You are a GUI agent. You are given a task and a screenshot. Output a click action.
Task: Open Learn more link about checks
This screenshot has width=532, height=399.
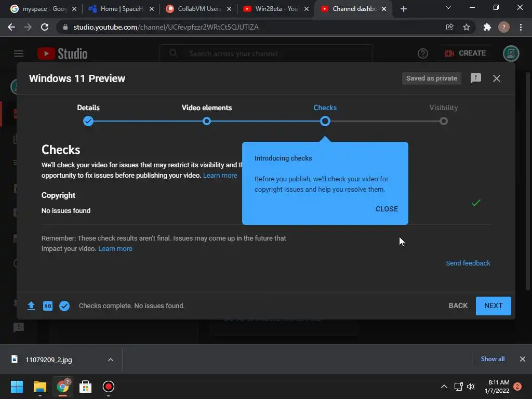(220, 176)
